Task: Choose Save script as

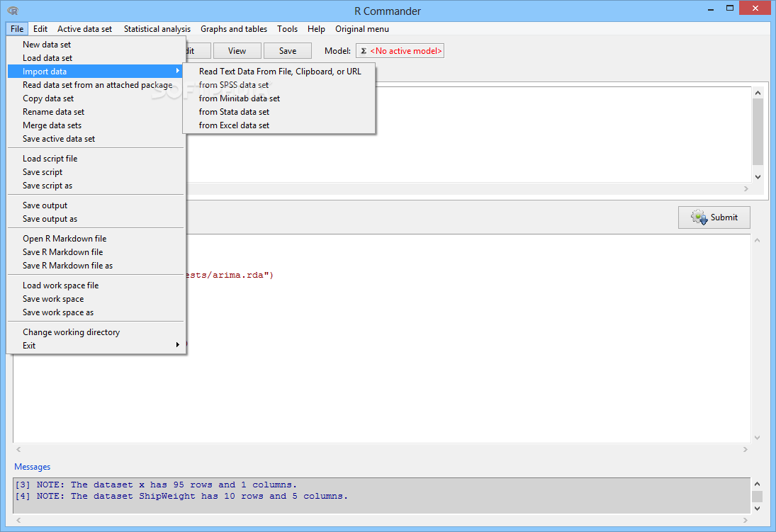Action: click(96, 186)
